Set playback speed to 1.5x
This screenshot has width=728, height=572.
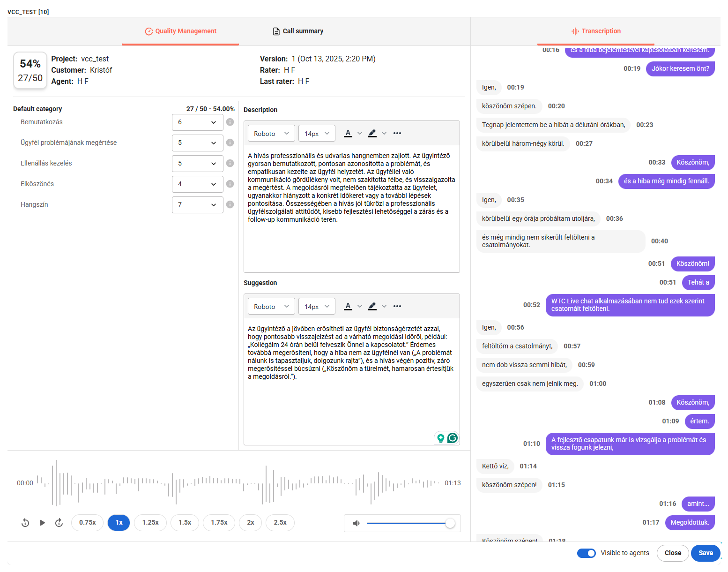(185, 523)
